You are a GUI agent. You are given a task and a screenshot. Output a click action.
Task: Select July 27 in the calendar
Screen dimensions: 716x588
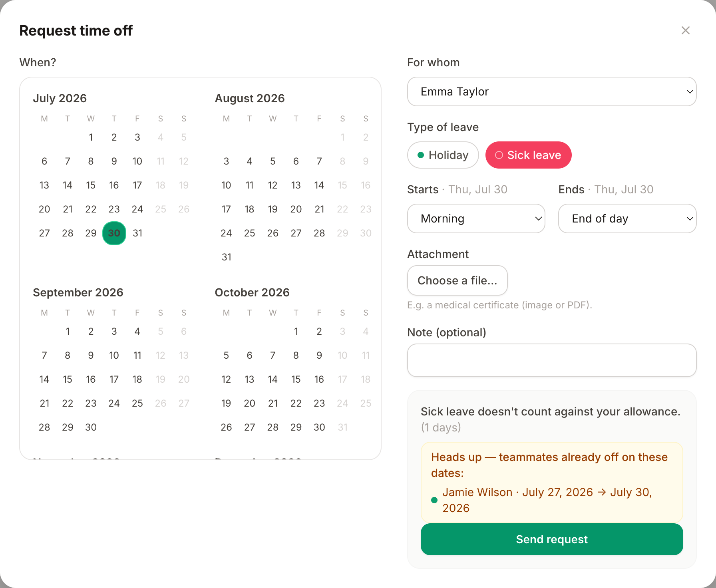tap(44, 233)
